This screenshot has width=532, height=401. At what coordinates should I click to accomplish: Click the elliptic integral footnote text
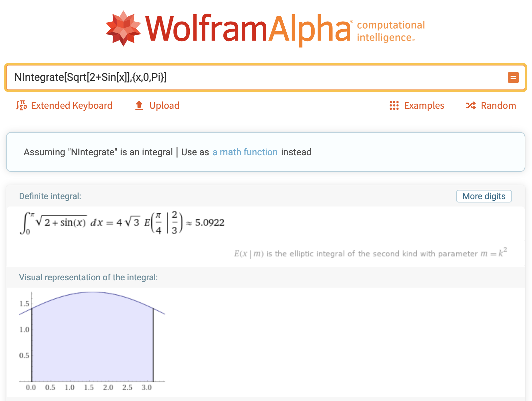(370, 253)
